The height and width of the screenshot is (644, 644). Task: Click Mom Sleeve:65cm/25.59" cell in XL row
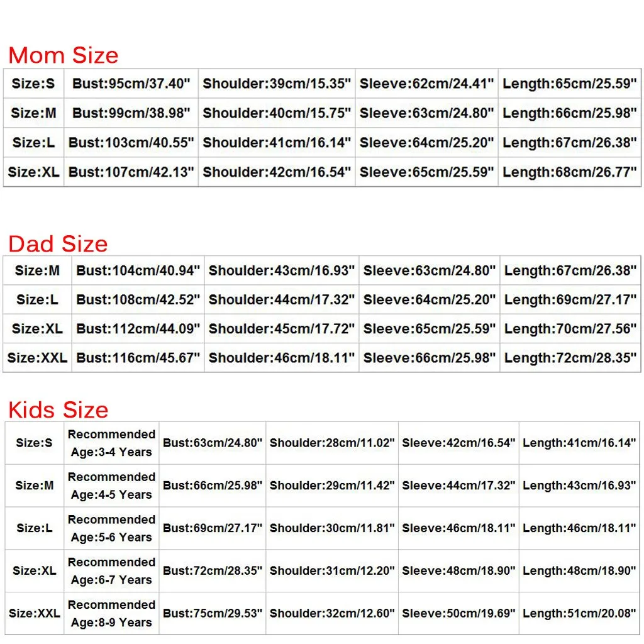[427, 172]
